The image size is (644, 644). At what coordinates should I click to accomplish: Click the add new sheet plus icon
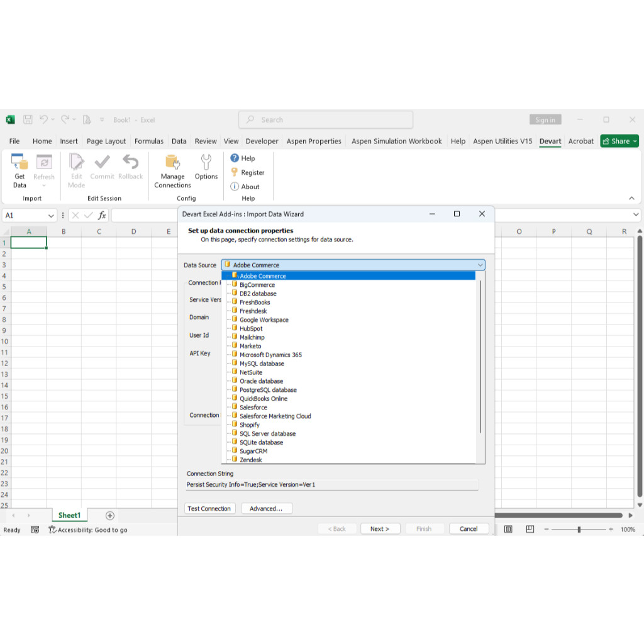tap(110, 516)
